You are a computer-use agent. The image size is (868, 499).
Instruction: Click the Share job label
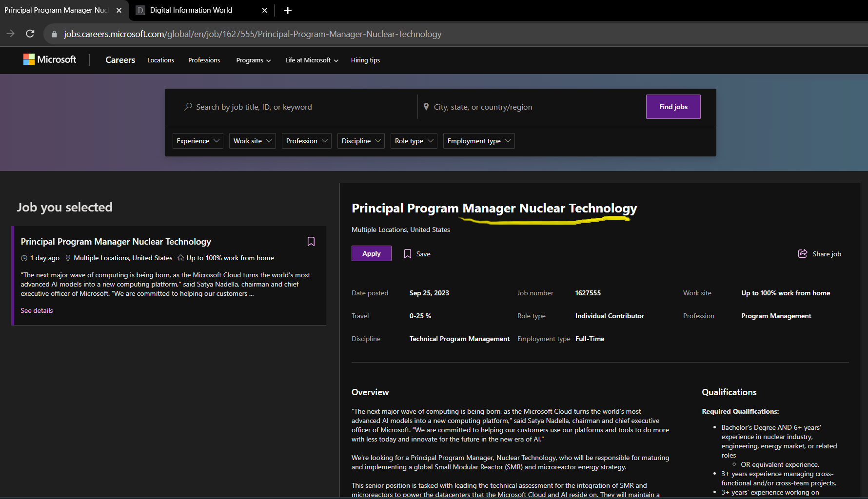[827, 254]
